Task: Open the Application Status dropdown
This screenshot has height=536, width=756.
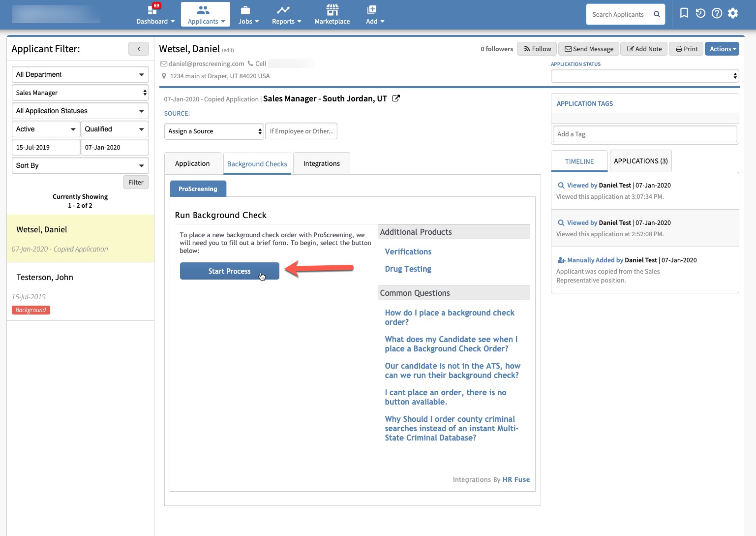Action: coord(644,76)
